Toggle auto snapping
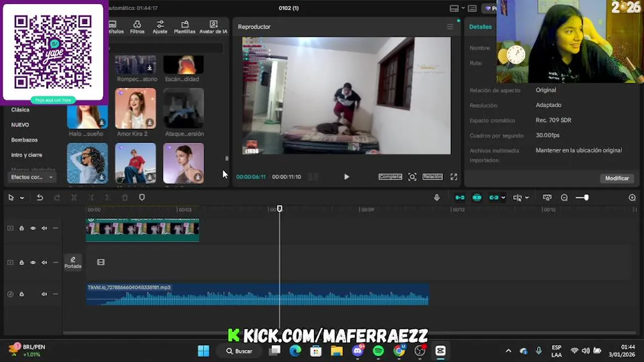Image resolution: width=644 pixels, height=362 pixels. coord(477,198)
